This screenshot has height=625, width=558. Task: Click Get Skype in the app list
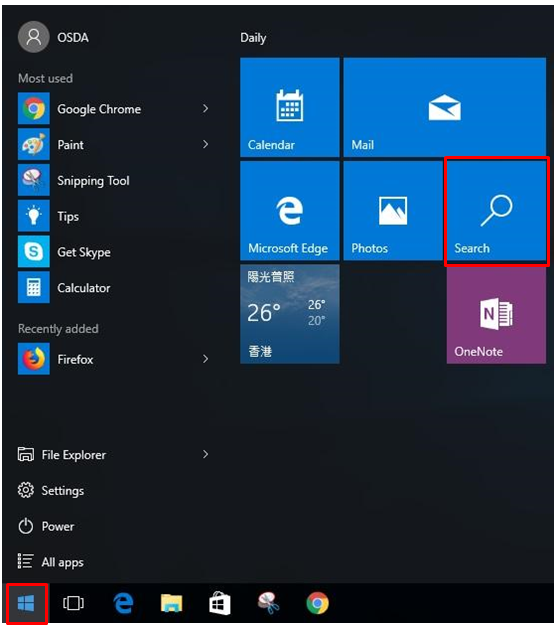[x=116, y=252]
